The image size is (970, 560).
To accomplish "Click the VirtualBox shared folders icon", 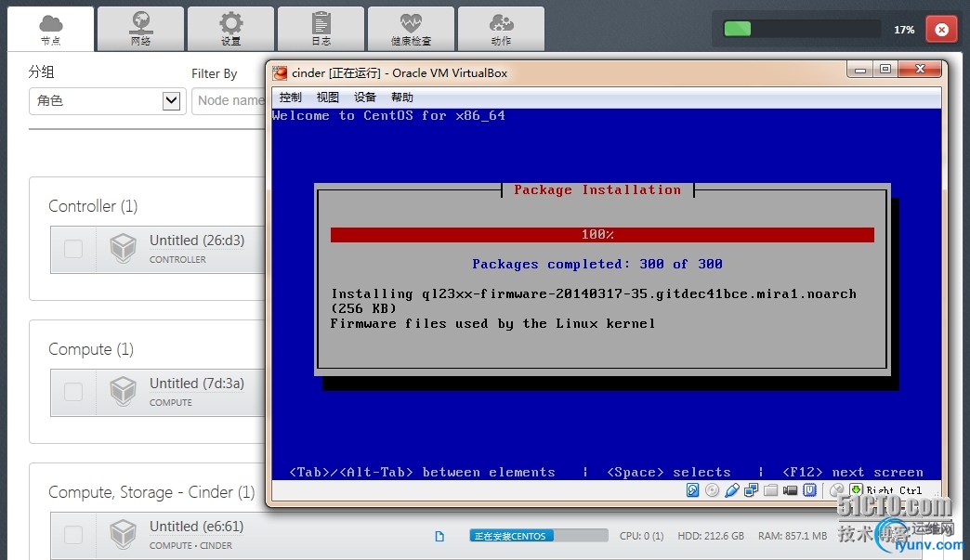I will (770, 490).
